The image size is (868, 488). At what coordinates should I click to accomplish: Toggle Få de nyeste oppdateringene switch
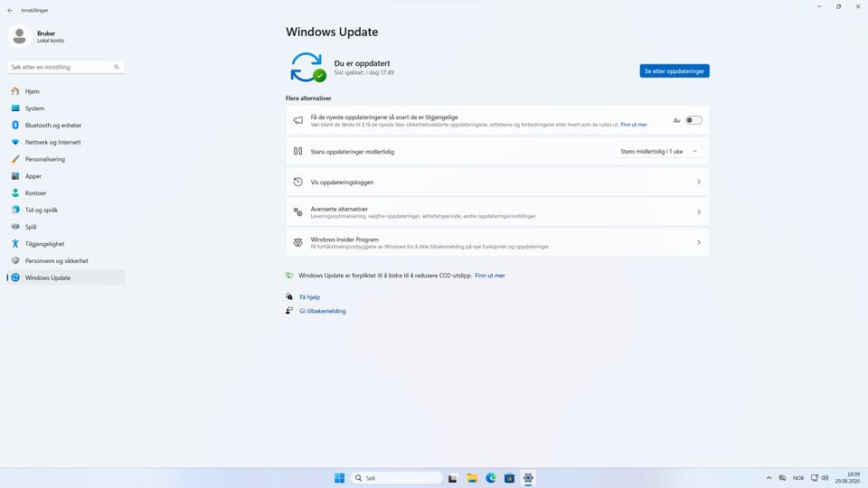click(x=693, y=120)
